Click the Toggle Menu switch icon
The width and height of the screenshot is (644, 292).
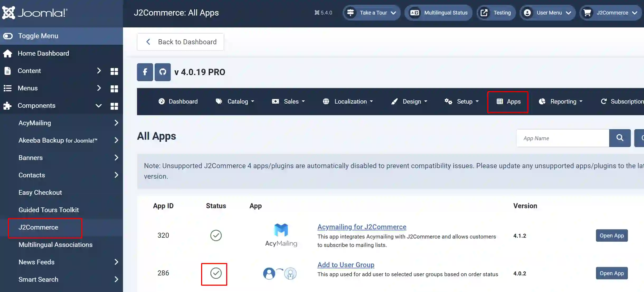click(x=8, y=36)
